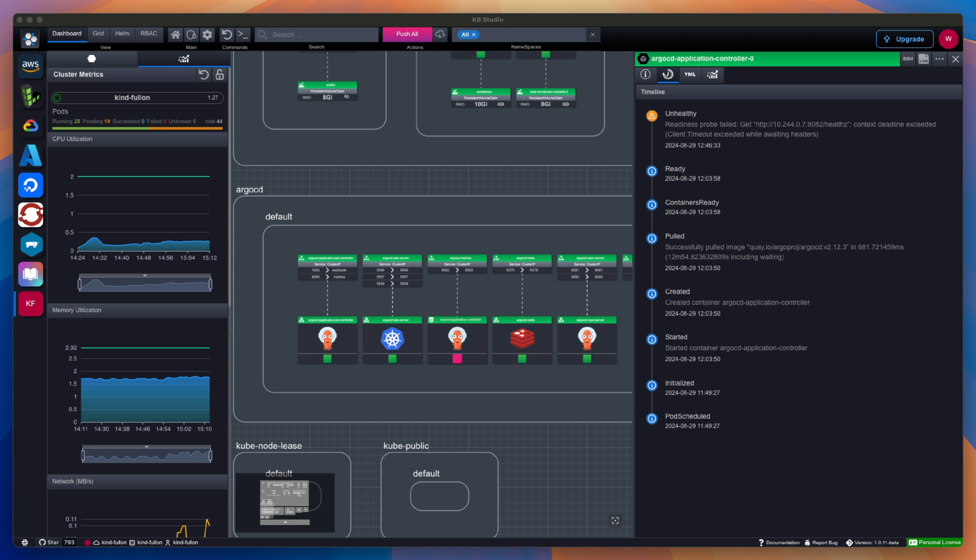Select the argocd-redis pod icon

tap(522, 340)
